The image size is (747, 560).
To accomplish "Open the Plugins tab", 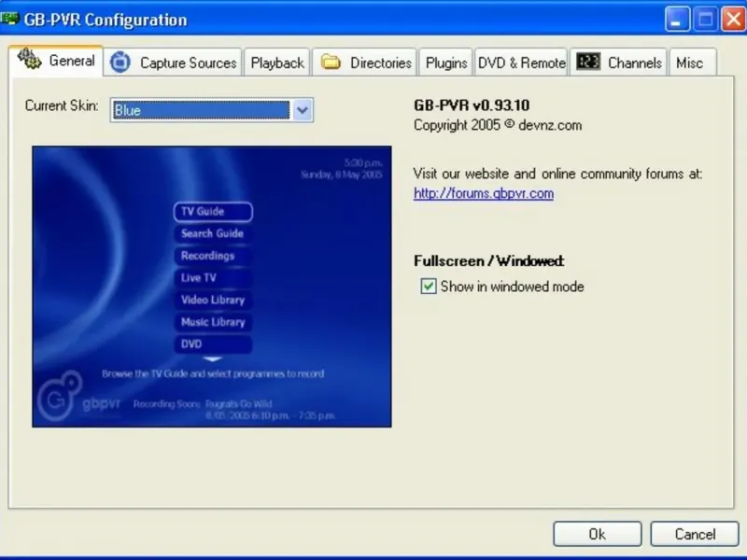I will pos(446,63).
